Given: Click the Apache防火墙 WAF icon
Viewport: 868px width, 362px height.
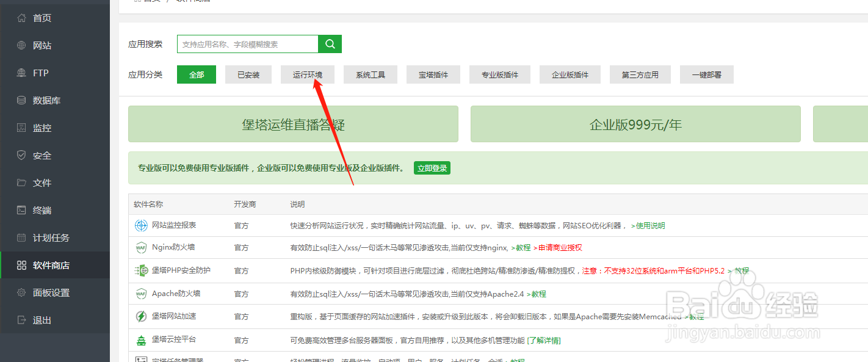Looking at the screenshot, I should coord(141,294).
